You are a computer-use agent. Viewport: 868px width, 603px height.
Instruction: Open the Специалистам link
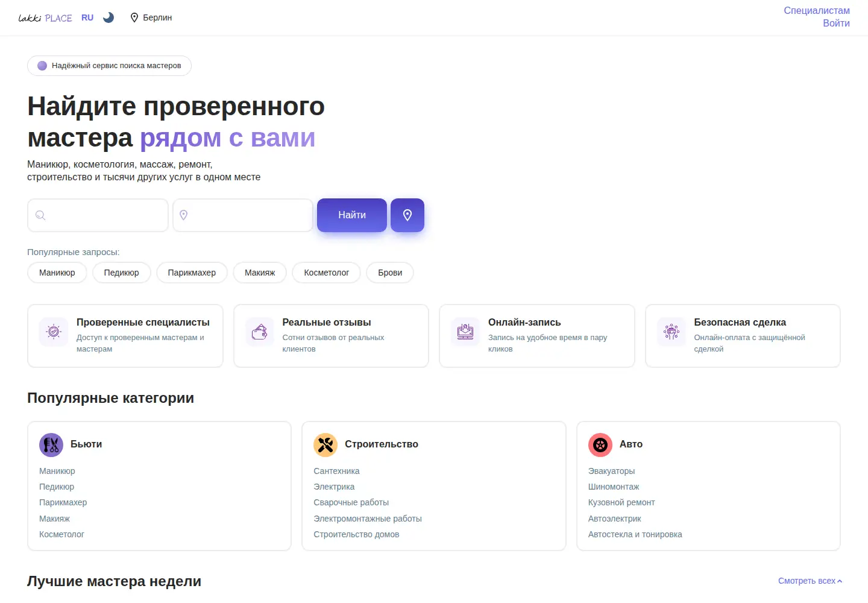pos(817,10)
